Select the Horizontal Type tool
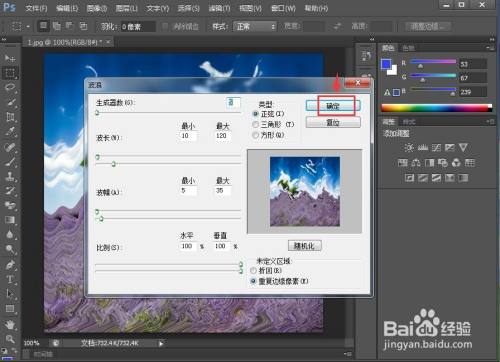This screenshot has width=500, height=362. [x=10, y=279]
